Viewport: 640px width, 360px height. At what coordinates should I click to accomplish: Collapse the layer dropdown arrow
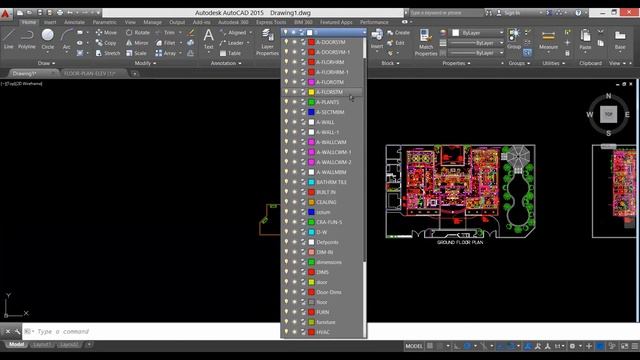point(364,32)
